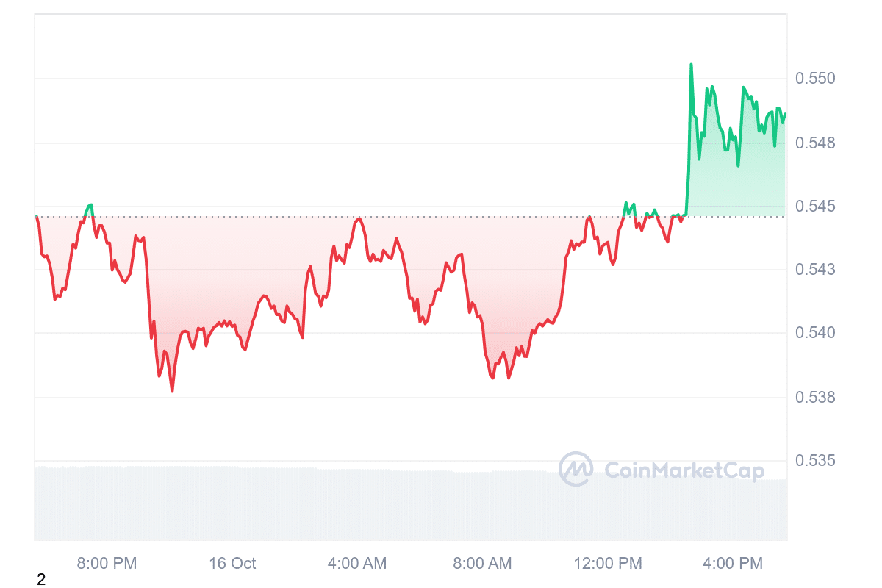Click the CoinMarketCap watermark text
Screen dimensions: 882x588
684,470
